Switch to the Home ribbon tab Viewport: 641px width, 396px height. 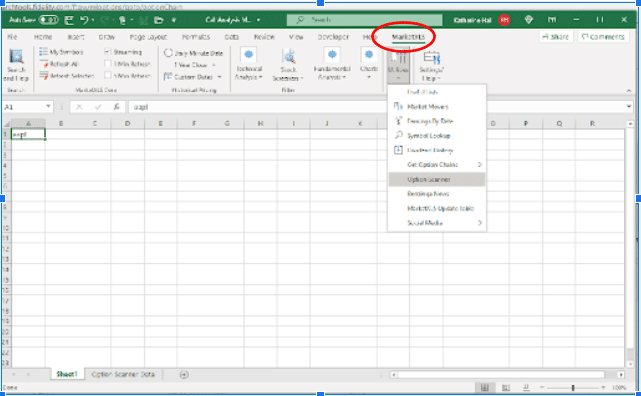(43, 37)
